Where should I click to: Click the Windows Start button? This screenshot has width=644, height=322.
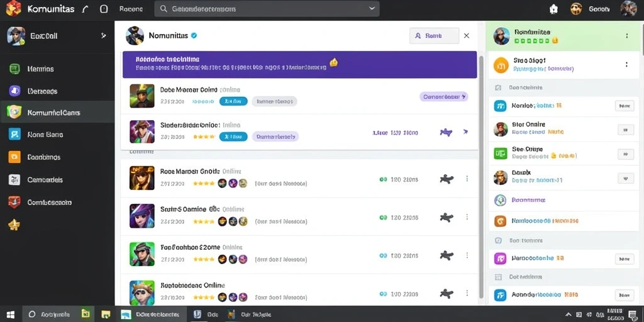tap(11, 314)
